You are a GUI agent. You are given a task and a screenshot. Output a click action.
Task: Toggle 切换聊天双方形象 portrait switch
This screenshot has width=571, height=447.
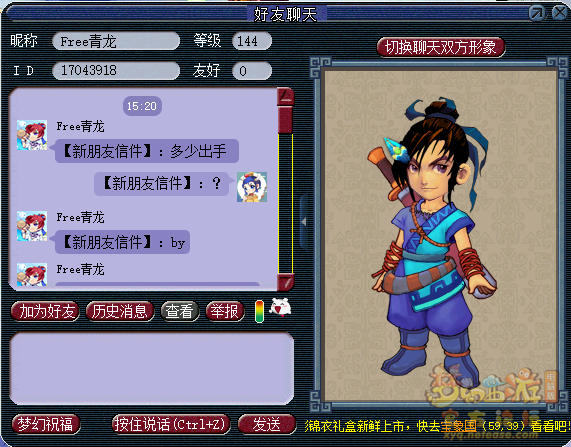point(441,47)
